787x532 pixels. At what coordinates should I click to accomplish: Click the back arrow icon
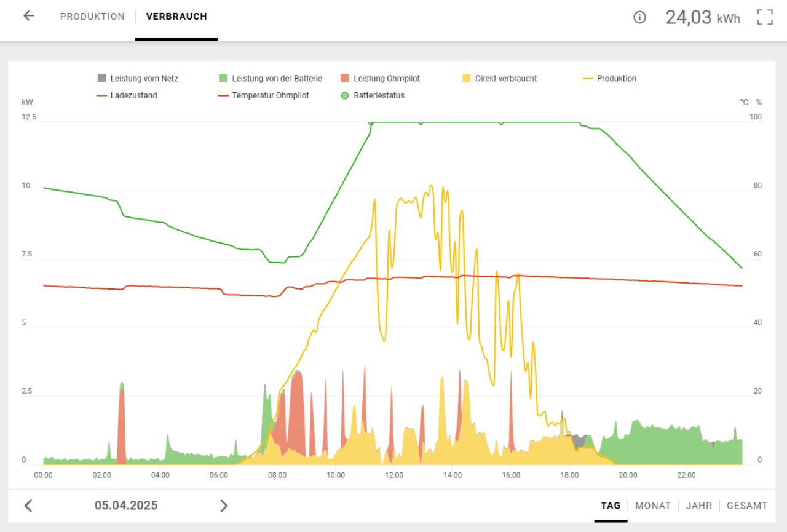(x=28, y=17)
